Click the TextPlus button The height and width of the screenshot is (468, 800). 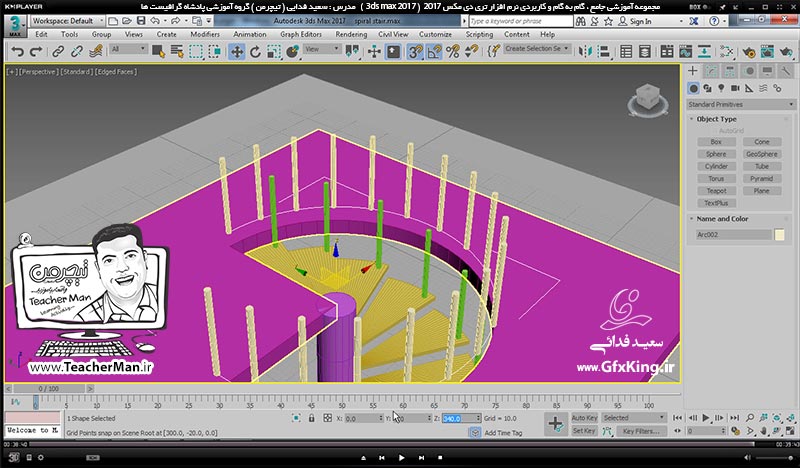coord(716,203)
